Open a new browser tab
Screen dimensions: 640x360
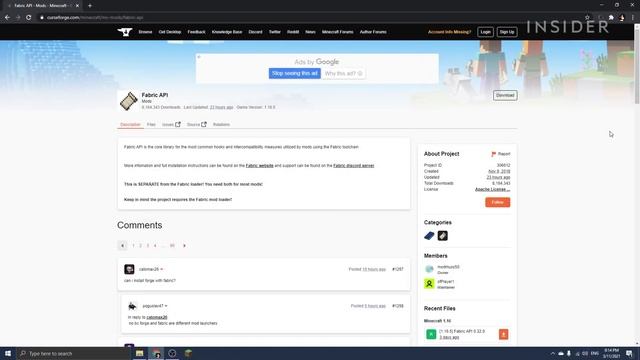point(90,6)
